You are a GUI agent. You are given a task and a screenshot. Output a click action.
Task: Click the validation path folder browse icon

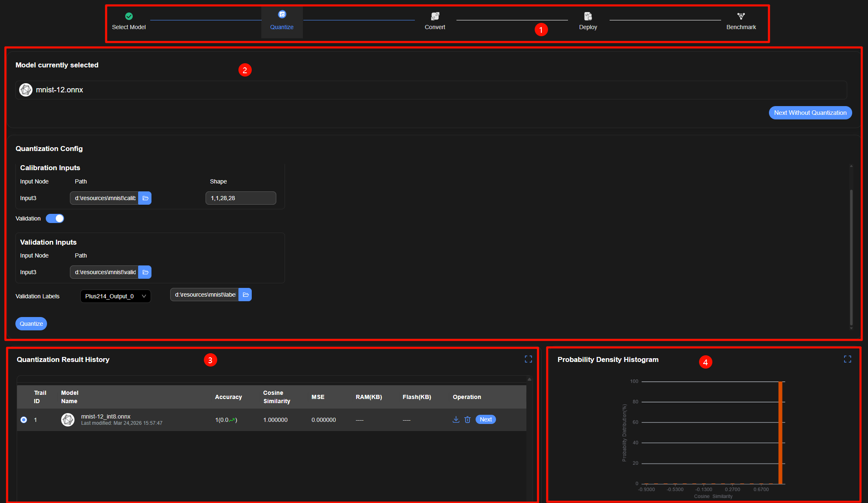145,272
